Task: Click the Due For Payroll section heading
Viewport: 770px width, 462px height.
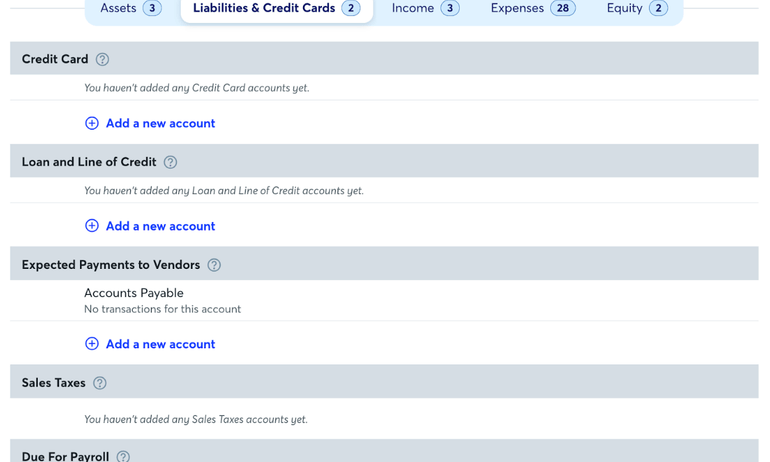Action: coord(65,456)
